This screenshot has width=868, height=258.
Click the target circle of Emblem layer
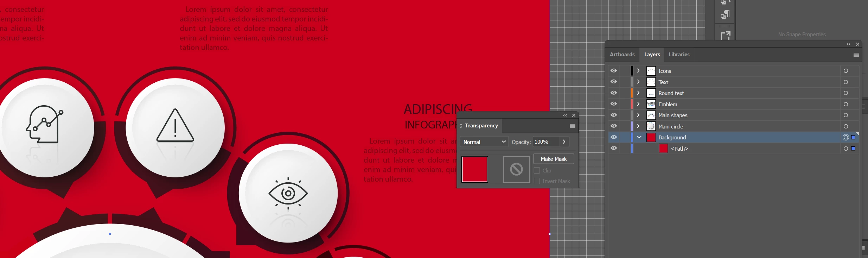click(x=845, y=104)
